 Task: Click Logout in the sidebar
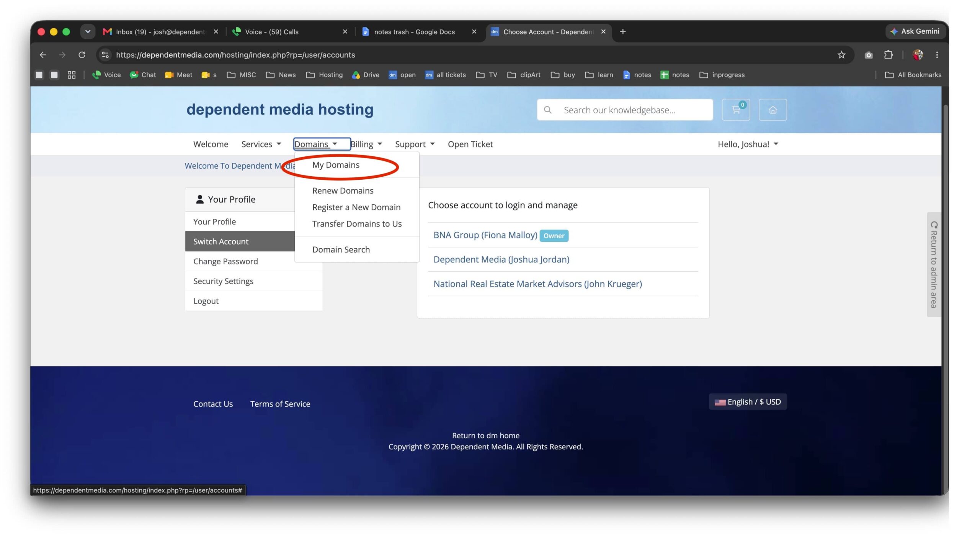[253, 301]
